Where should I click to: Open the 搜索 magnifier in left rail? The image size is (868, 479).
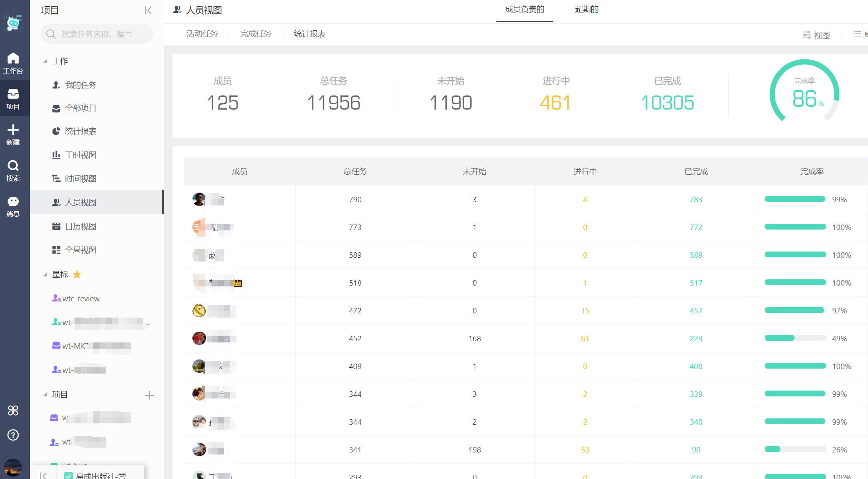pyautogui.click(x=13, y=171)
